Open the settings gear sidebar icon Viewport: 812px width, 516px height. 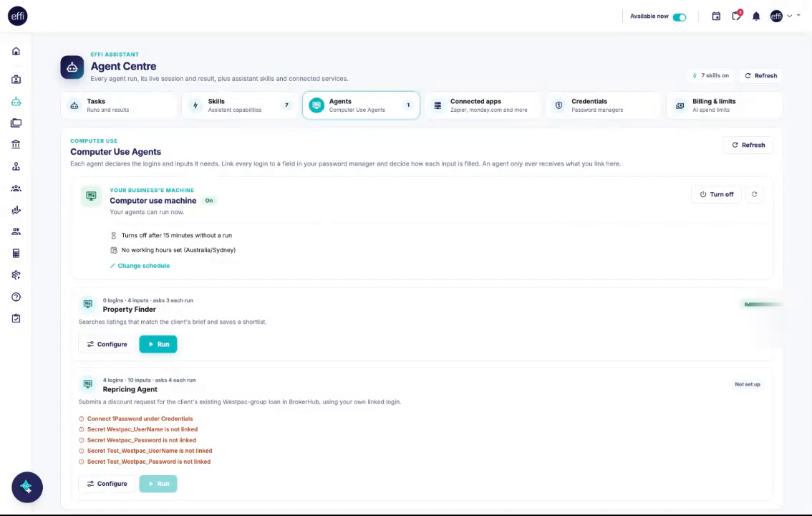[16, 275]
